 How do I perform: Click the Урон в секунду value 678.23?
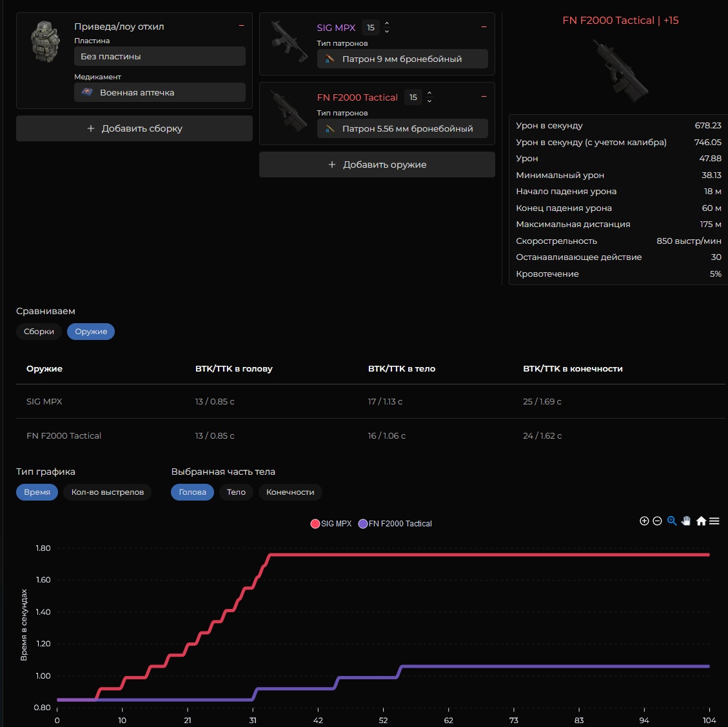707,125
